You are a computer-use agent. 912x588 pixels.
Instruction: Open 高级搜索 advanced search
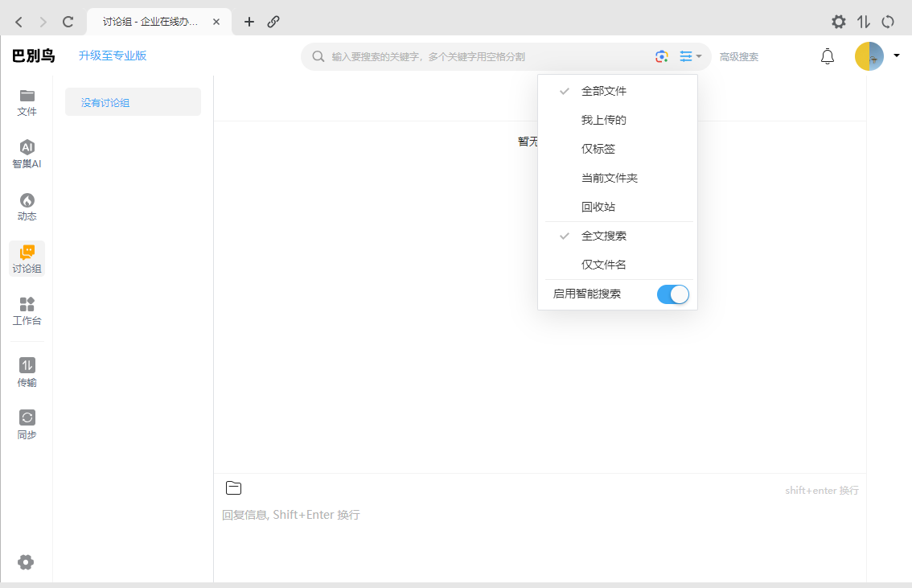pyautogui.click(x=738, y=57)
